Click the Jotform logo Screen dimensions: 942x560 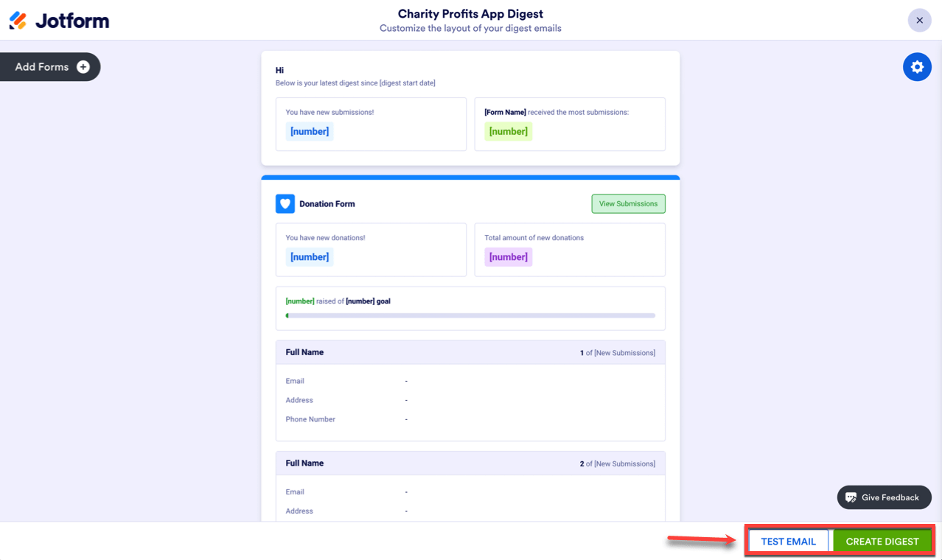coord(60,21)
